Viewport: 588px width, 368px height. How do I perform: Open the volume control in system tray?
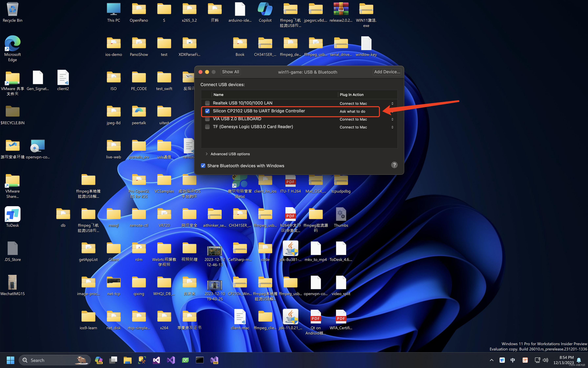click(x=546, y=360)
